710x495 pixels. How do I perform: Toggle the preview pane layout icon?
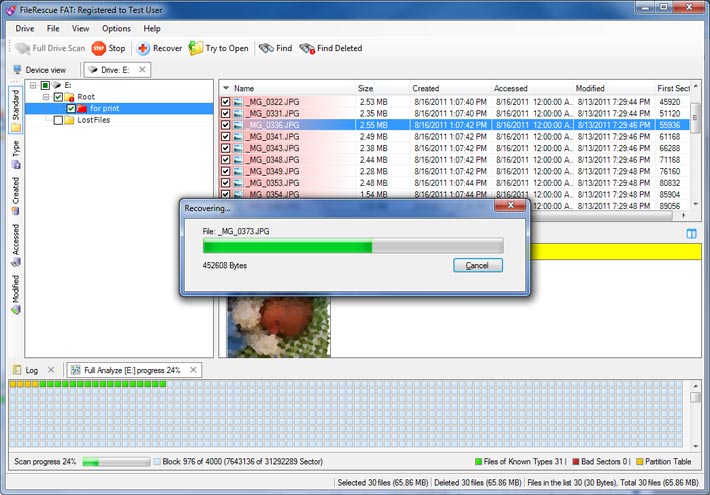coord(691,234)
